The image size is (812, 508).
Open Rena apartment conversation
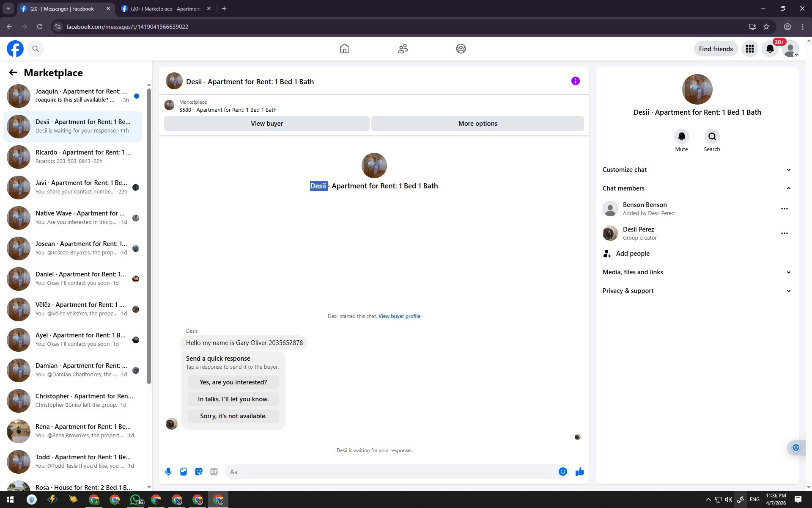coord(73,431)
